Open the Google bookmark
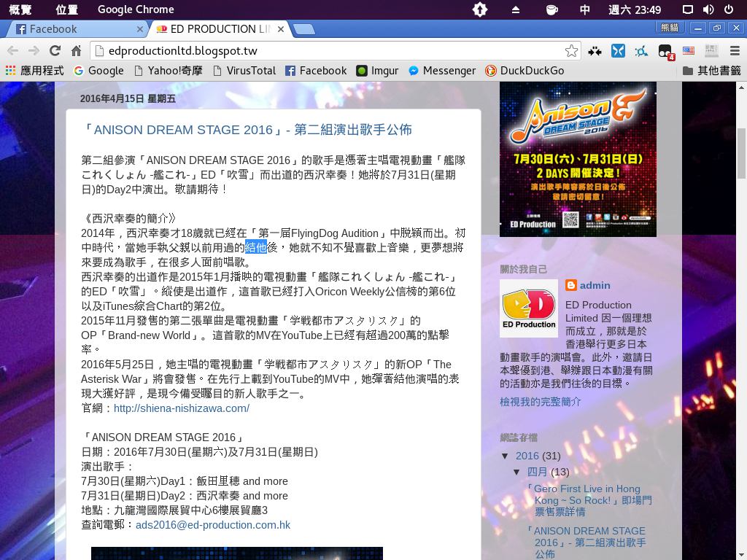This screenshot has height=560, width=747. (x=99, y=71)
